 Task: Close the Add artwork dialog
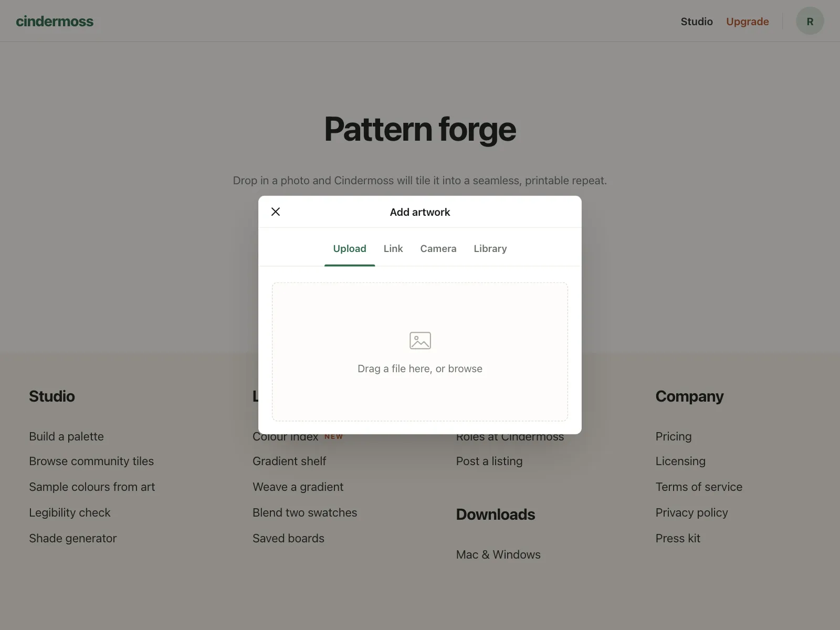(276, 212)
